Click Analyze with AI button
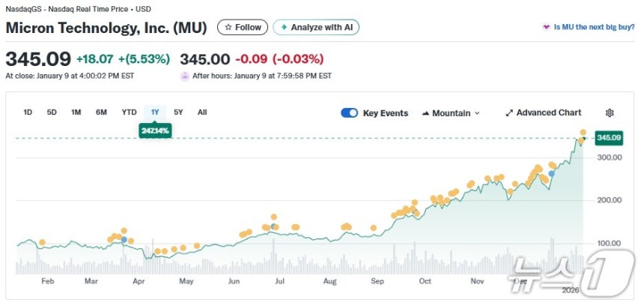Image resolution: width=644 pixels, height=306 pixels. pyautogui.click(x=316, y=28)
